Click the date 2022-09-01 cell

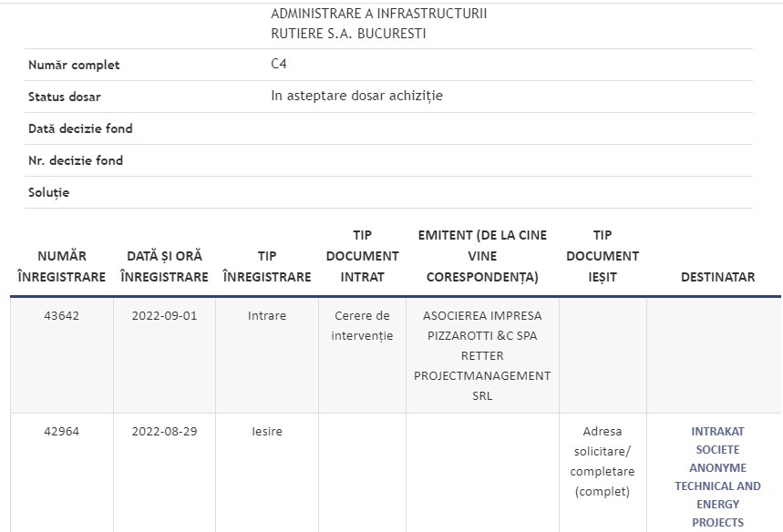click(164, 316)
